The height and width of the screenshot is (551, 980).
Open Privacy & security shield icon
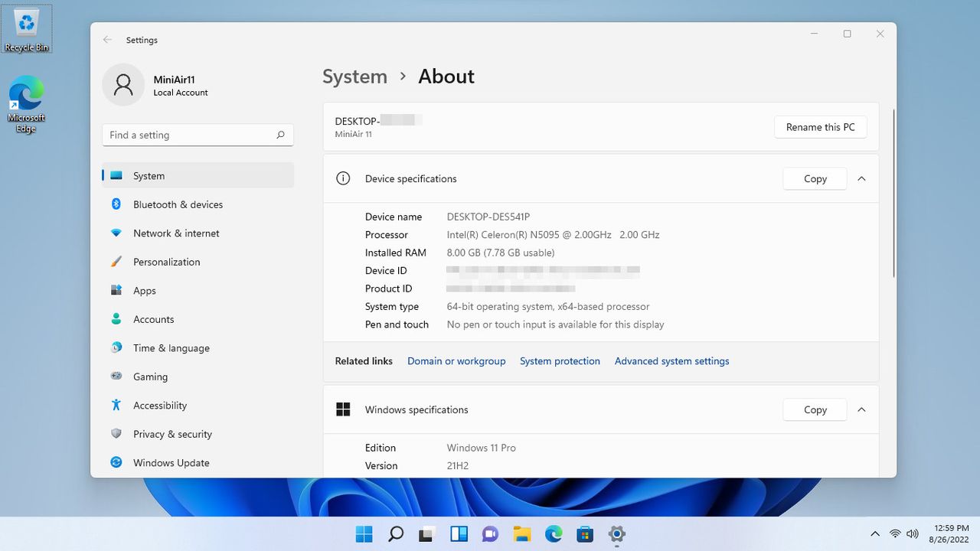(116, 434)
